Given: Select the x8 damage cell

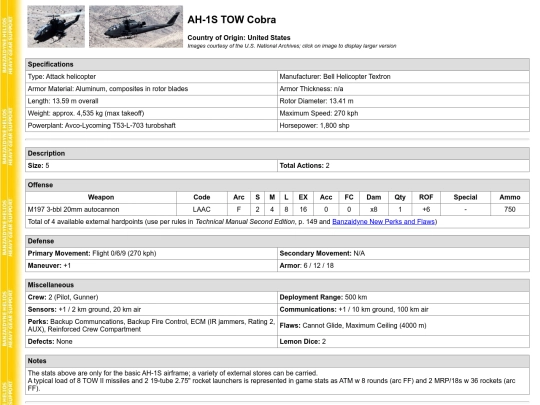Looking at the screenshot, I should pos(374,209).
